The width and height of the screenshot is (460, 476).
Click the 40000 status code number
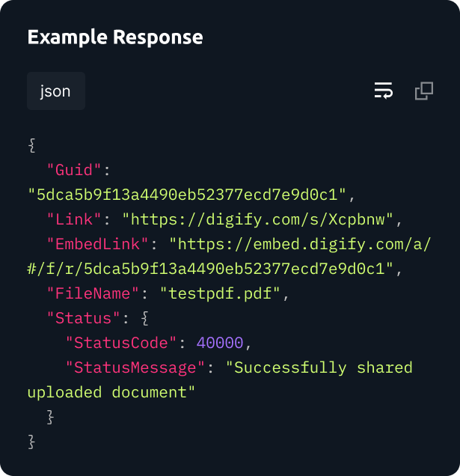(220, 343)
